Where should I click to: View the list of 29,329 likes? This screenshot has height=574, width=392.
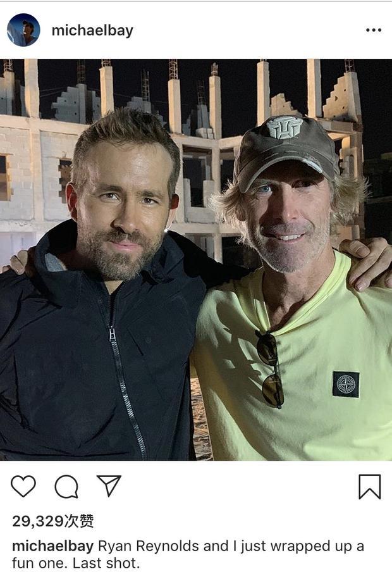tap(53, 521)
